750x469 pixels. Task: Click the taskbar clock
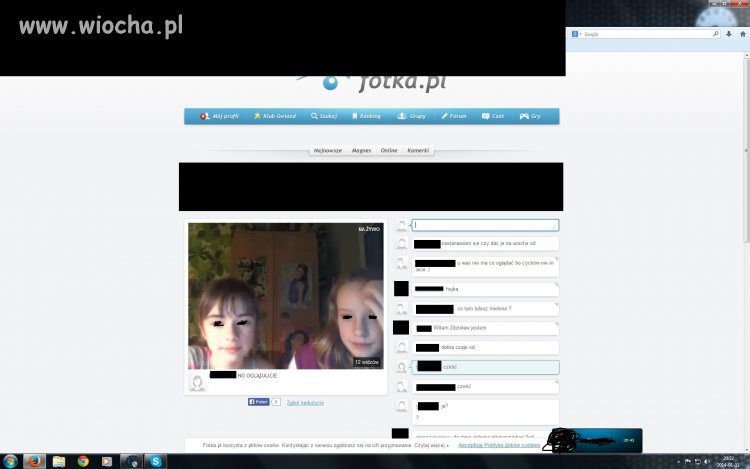coord(729,461)
